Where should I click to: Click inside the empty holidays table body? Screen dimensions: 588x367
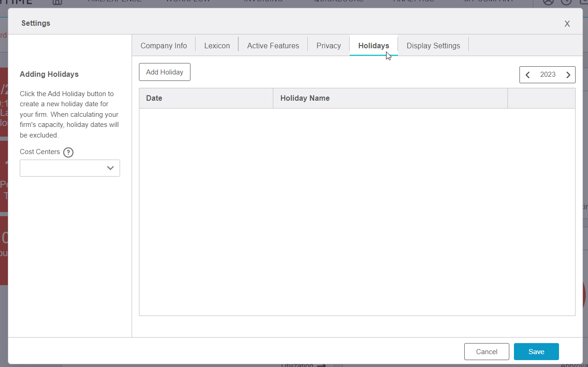pyautogui.click(x=357, y=212)
